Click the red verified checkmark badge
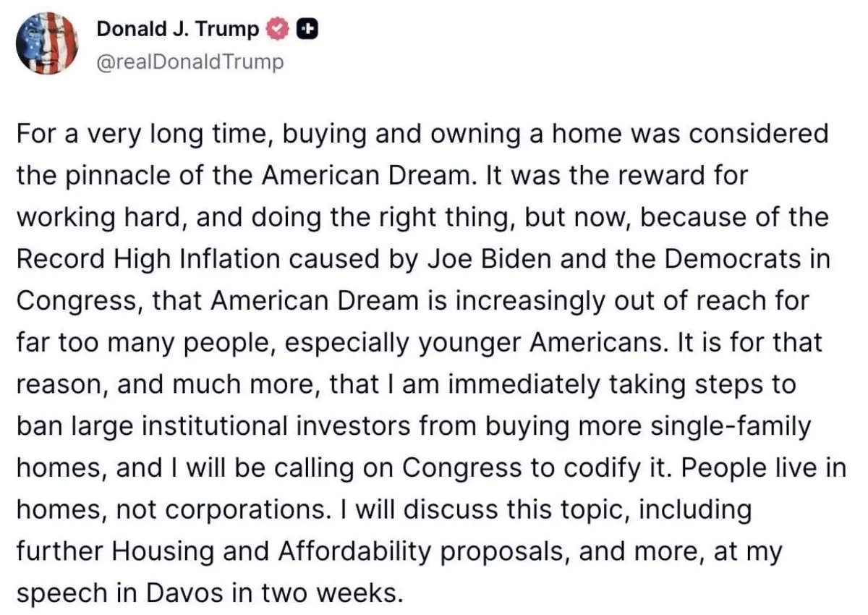This screenshot has width=868, height=615. point(278,30)
